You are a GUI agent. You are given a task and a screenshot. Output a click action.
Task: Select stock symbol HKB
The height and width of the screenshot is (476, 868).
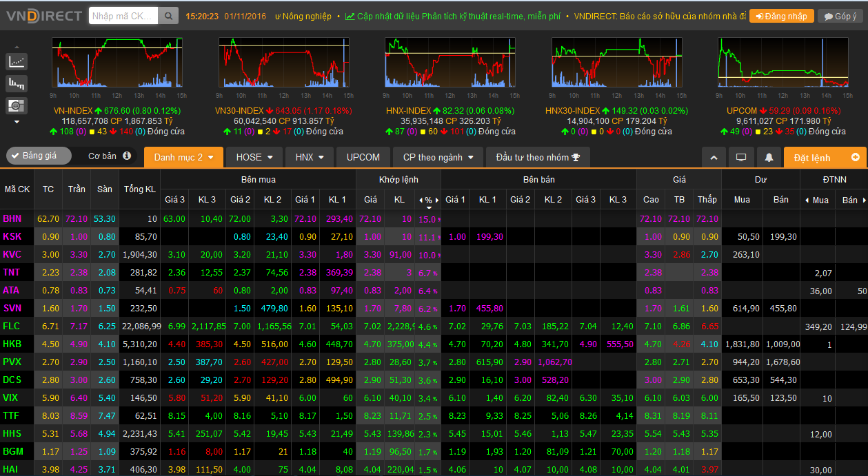(x=12, y=344)
